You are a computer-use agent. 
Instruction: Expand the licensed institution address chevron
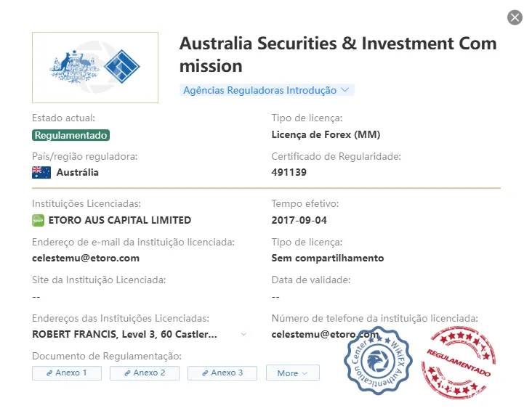(243, 334)
